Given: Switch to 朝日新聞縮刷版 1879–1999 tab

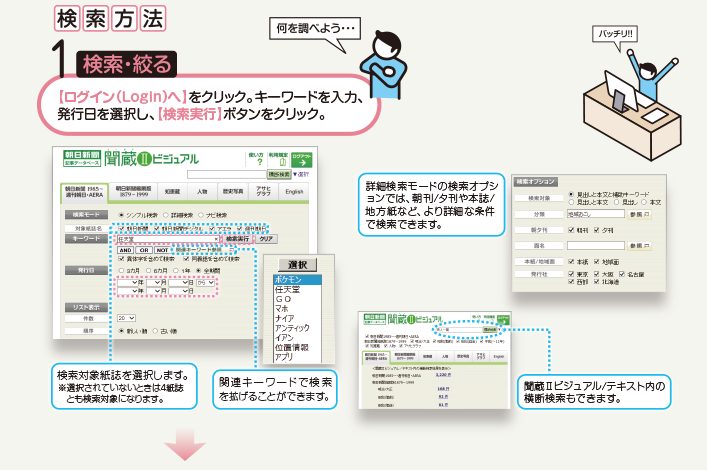Looking at the screenshot, I should click(133, 191).
